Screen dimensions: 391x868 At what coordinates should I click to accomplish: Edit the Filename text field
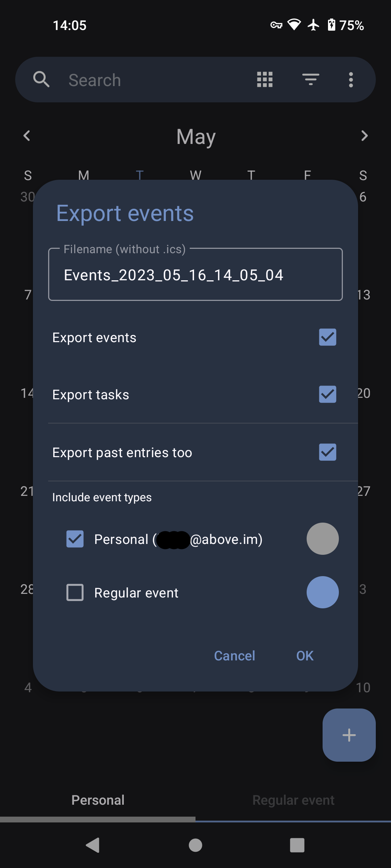click(x=195, y=274)
